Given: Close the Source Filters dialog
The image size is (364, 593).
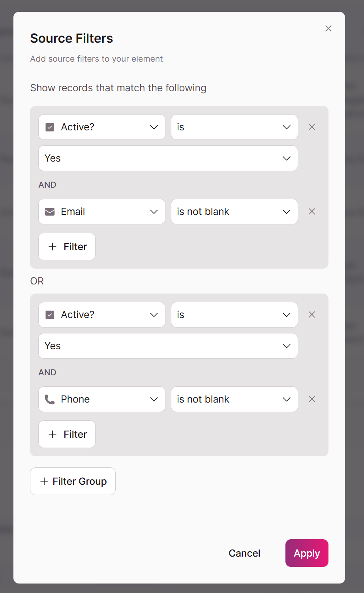Looking at the screenshot, I should click(x=328, y=28).
